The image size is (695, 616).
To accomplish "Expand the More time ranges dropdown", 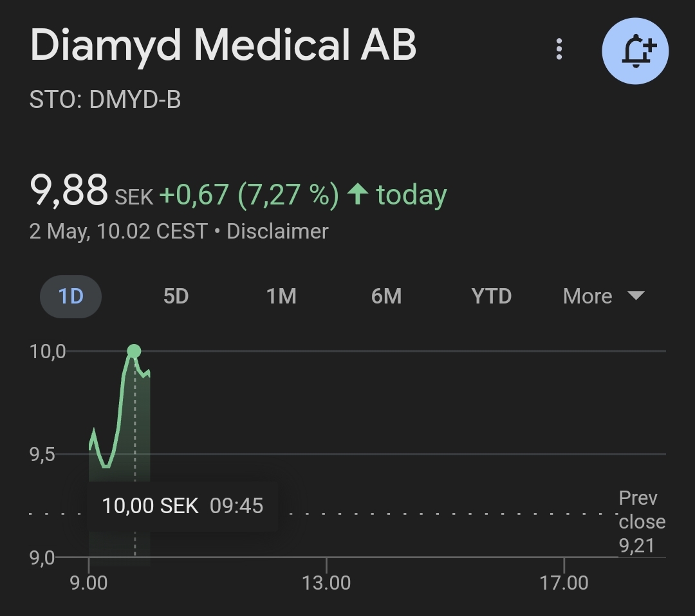I will tap(603, 296).
